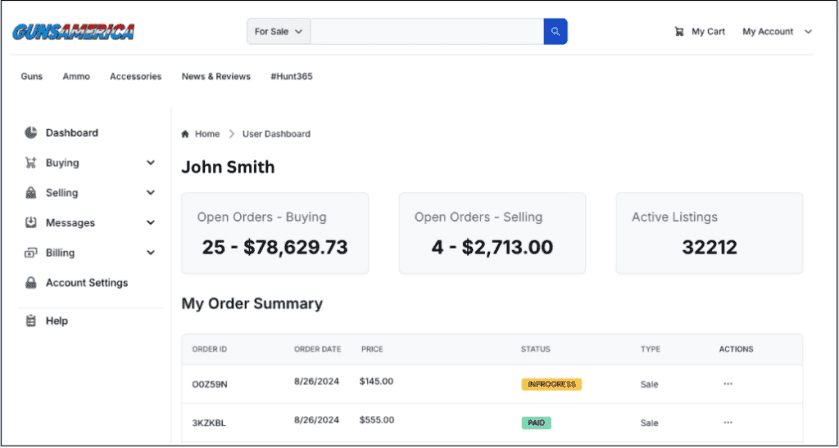Go to News & Reviews page
Image resolution: width=839 pixels, height=448 pixels.
tap(216, 77)
